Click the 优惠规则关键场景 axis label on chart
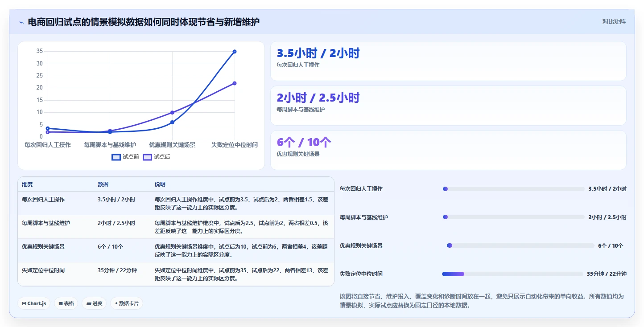644x327 pixels. (x=172, y=145)
